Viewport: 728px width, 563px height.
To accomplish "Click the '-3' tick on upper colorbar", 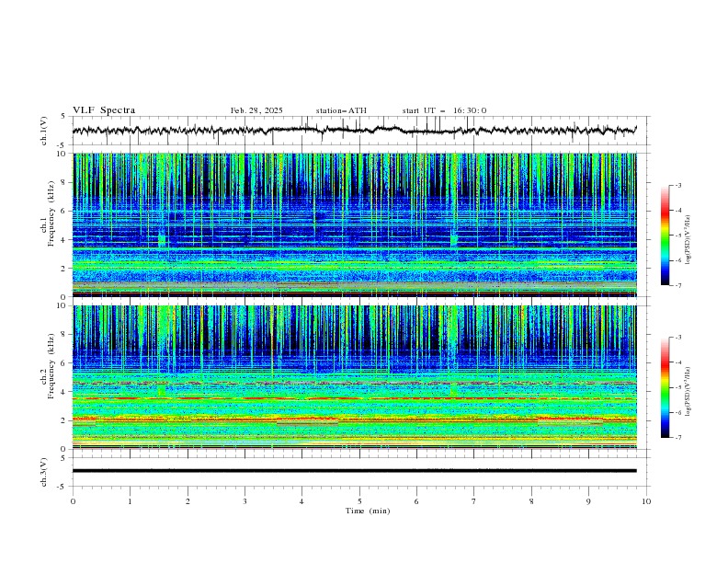I will pos(677,185).
